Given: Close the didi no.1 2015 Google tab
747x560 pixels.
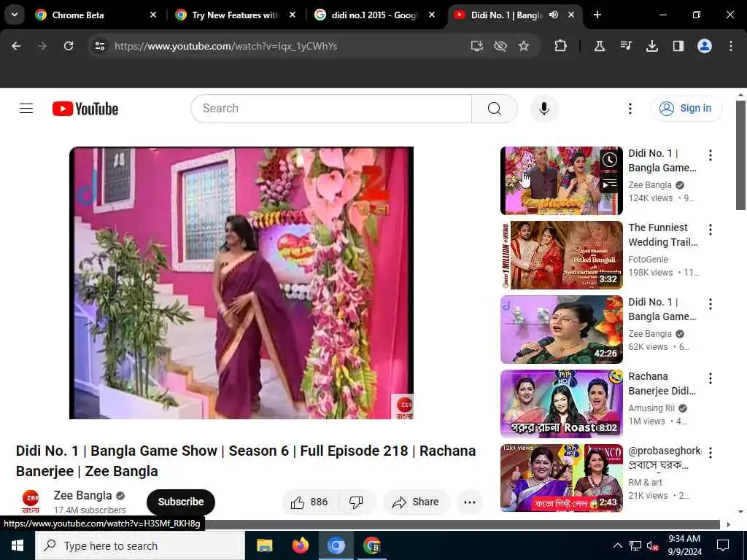Looking at the screenshot, I should point(432,15).
